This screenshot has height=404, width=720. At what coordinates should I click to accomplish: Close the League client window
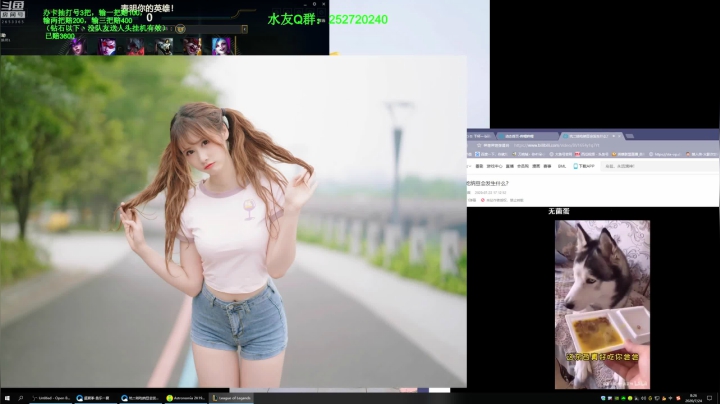coord(324,4)
